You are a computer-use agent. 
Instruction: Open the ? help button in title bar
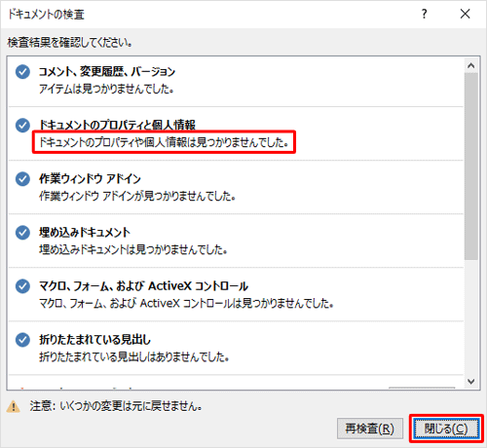click(x=424, y=14)
